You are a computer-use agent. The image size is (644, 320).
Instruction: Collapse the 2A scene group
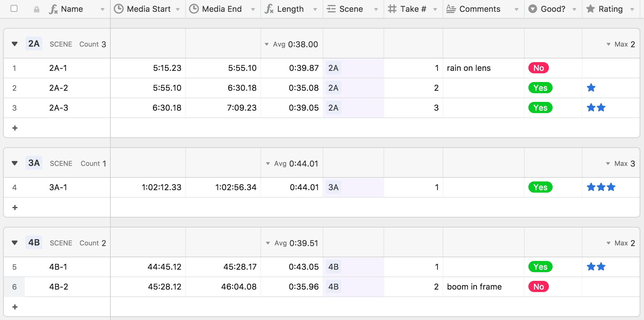click(x=15, y=44)
